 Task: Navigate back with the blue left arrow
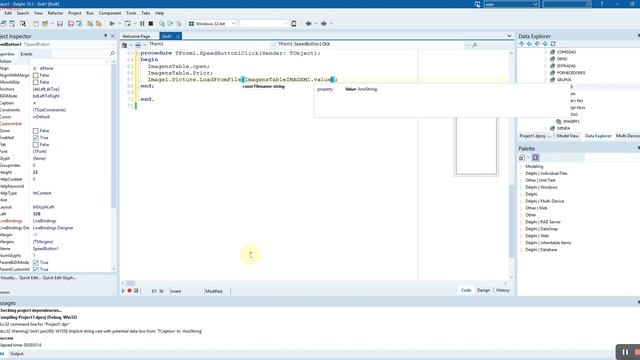309,24
